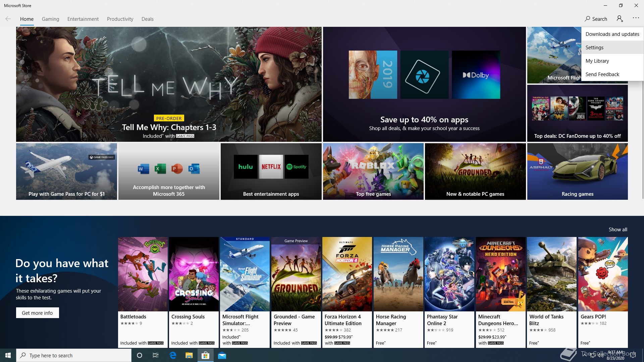Open the Netflix logo tile

[x=271, y=167]
